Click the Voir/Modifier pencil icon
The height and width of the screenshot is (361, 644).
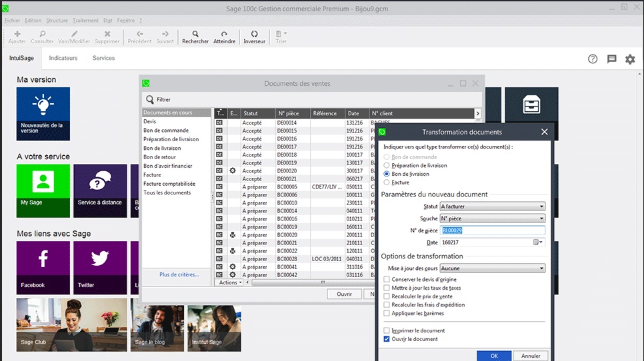[74, 34]
